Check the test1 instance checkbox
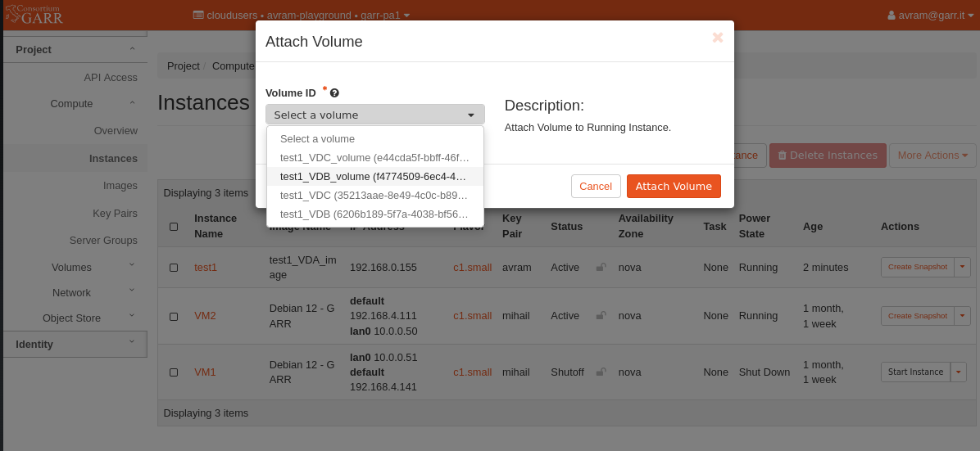Screen dimensions: 980x451 point(174,268)
